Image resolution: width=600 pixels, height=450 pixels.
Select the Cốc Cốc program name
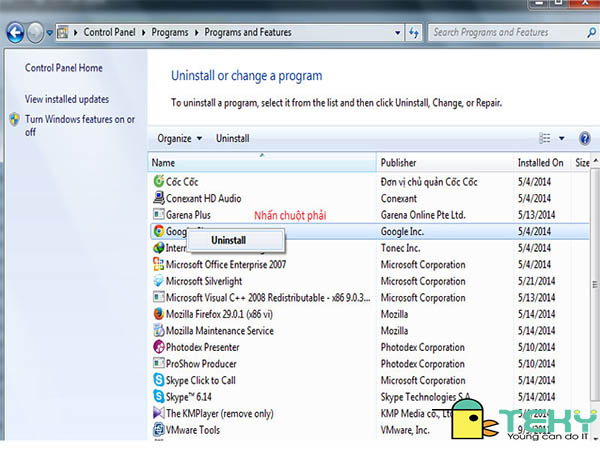(x=182, y=181)
